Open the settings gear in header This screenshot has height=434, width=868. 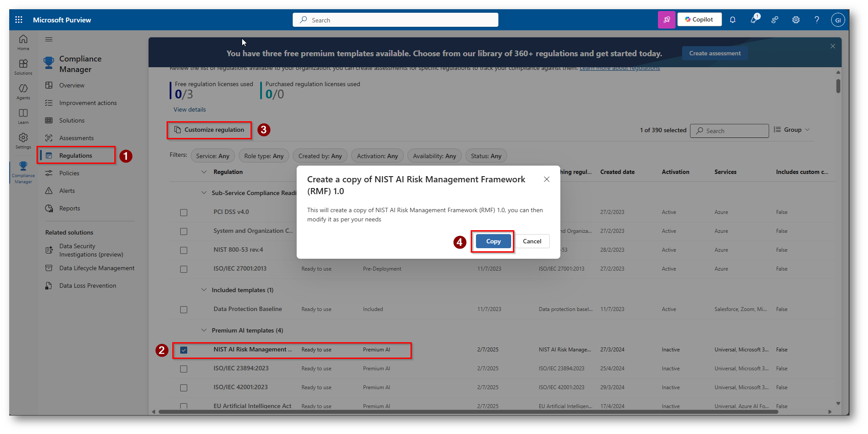[795, 20]
